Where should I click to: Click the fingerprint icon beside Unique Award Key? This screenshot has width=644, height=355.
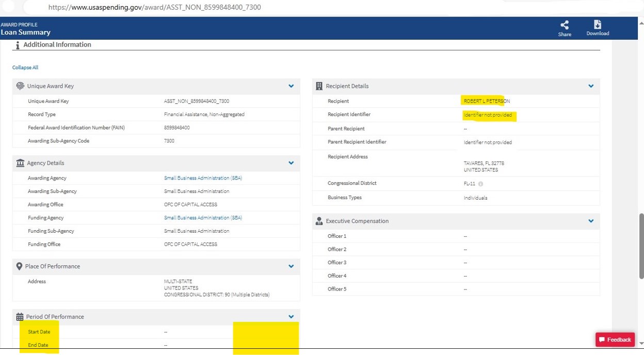[x=20, y=86]
